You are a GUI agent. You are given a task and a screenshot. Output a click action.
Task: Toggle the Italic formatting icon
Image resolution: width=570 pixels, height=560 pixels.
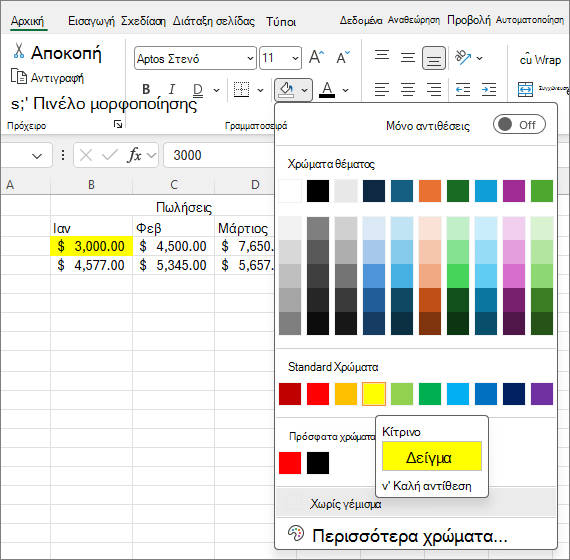coord(172,89)
